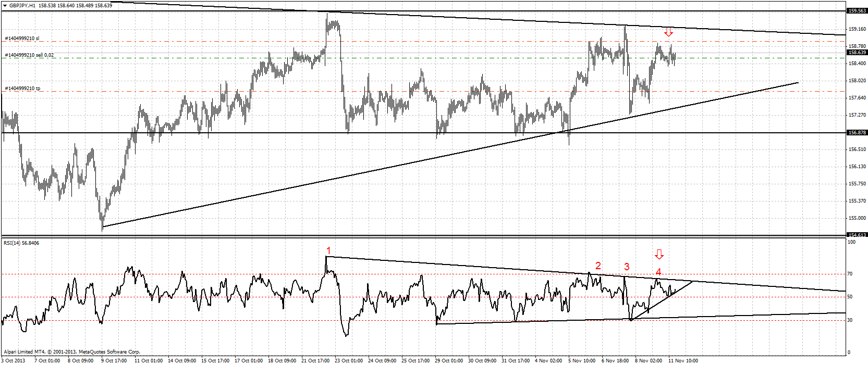Click the 8 Oct 09:00 time label

click(x=81, y=361)
